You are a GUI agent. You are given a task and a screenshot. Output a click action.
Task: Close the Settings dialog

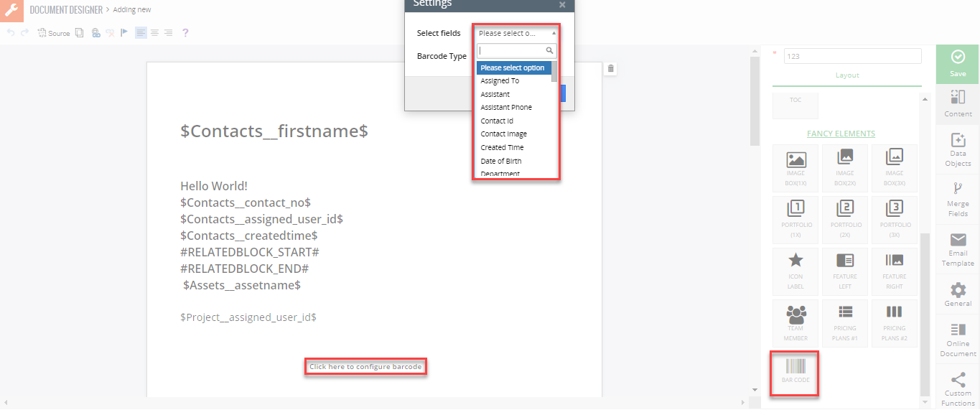coord(562,4)
